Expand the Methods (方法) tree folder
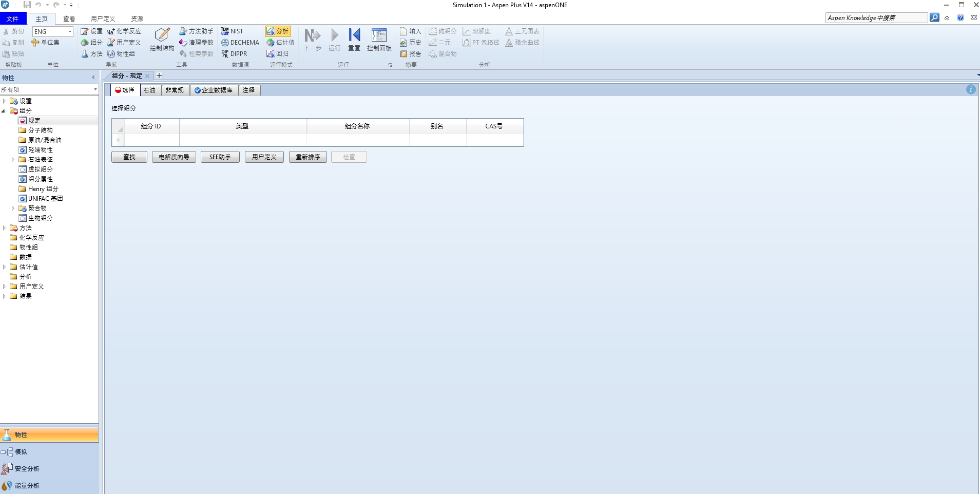 (x=5, y=228)
